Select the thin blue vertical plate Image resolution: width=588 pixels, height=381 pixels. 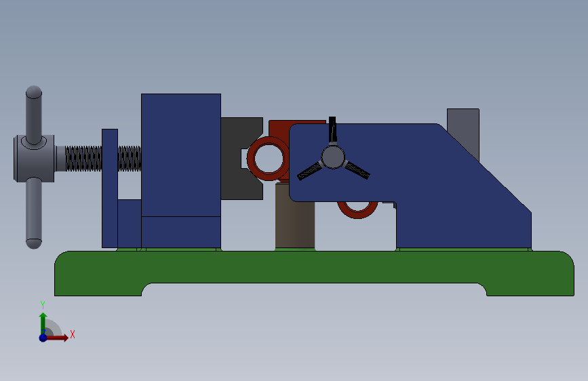click(110, 188)
